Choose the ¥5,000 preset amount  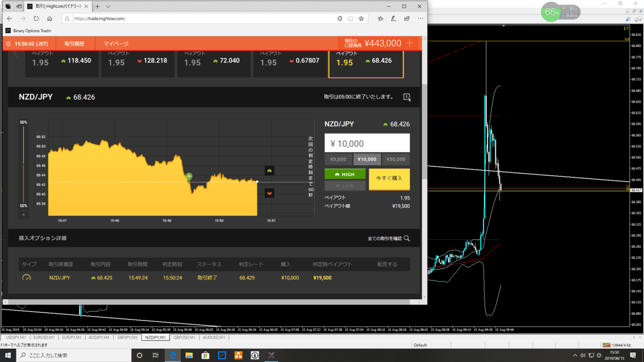point(338,159)
